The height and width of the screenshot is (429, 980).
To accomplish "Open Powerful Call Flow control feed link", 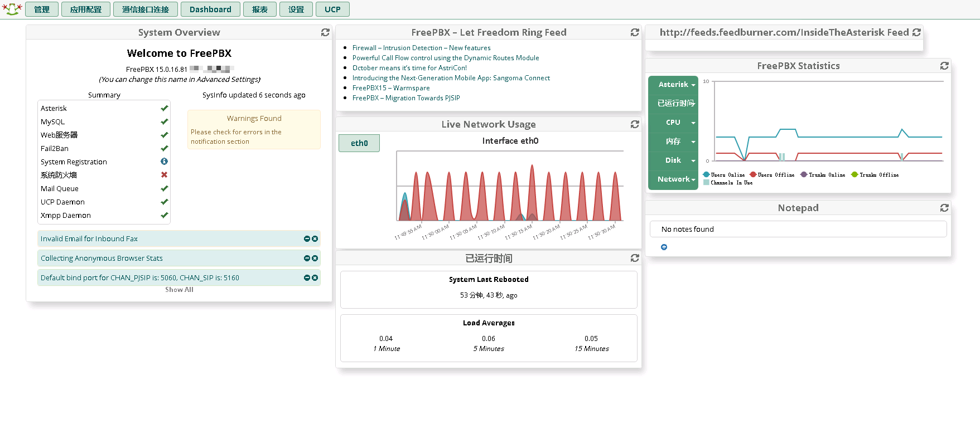I will pyautogui.click(x=446, y=58).
